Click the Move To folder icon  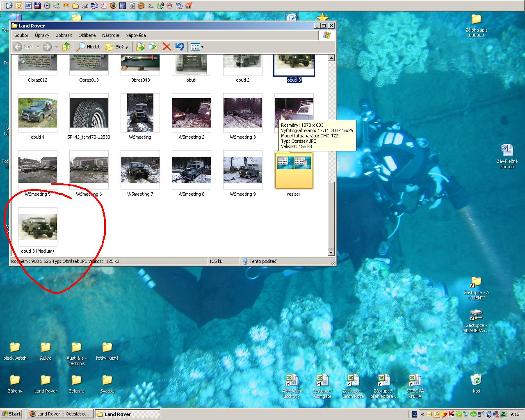point(140,47)
